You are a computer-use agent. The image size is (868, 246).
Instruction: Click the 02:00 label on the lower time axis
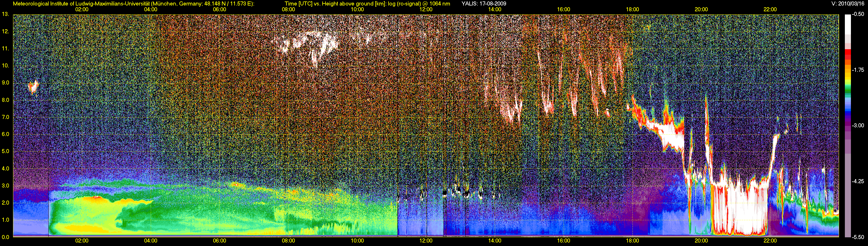[82, 241]
